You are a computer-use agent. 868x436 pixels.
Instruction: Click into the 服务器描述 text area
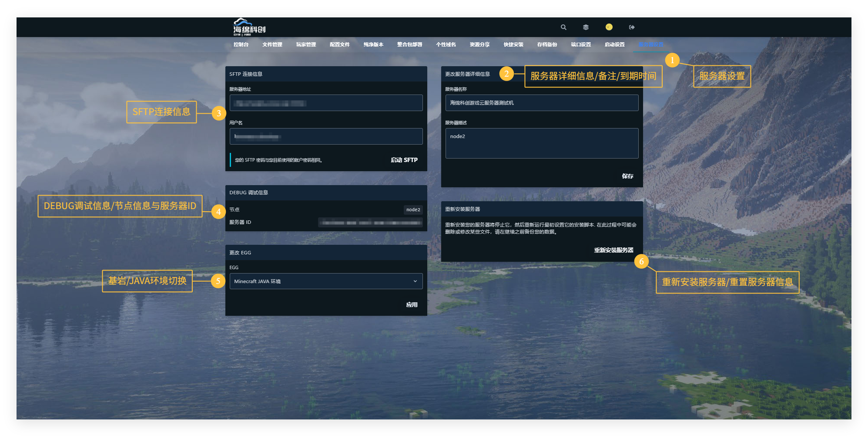tap(542, 143)
